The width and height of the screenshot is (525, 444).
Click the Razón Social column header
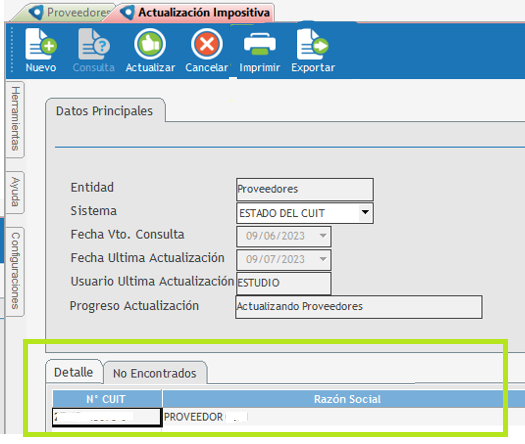347,399
